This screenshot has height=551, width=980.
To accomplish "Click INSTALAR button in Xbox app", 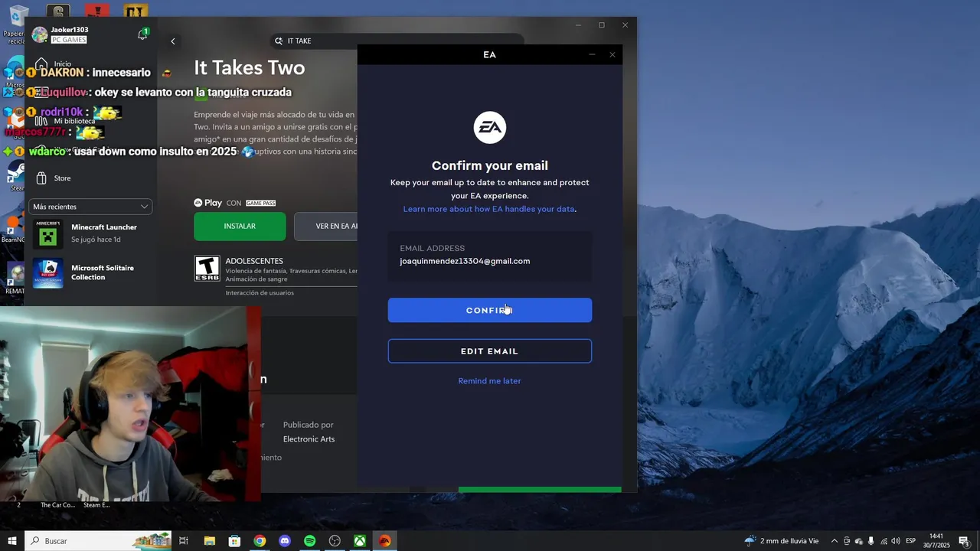I will (240, 227).
